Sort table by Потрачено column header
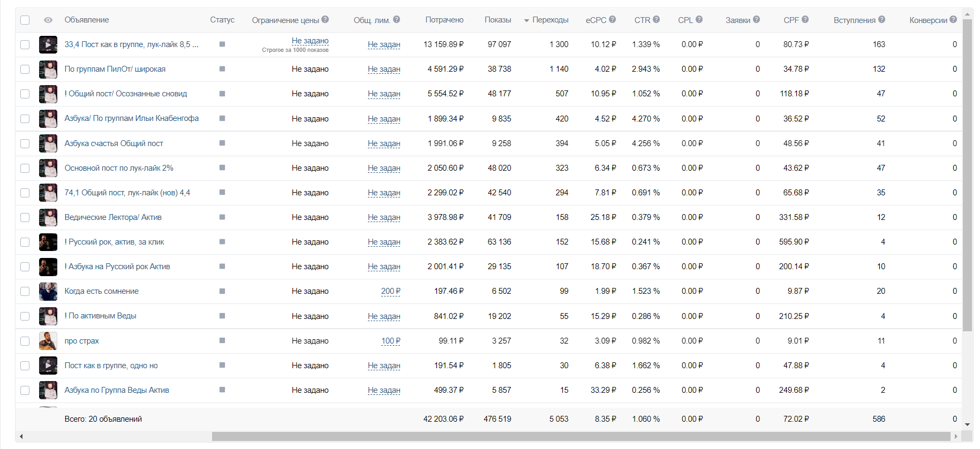This screenshot has width=980, height=449. point(444,20)
